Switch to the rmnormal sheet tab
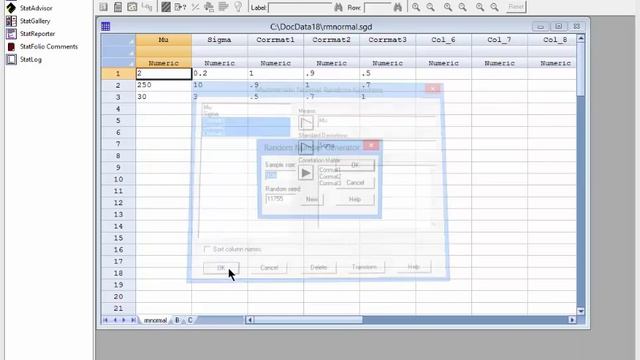 [x=156, y=320]
